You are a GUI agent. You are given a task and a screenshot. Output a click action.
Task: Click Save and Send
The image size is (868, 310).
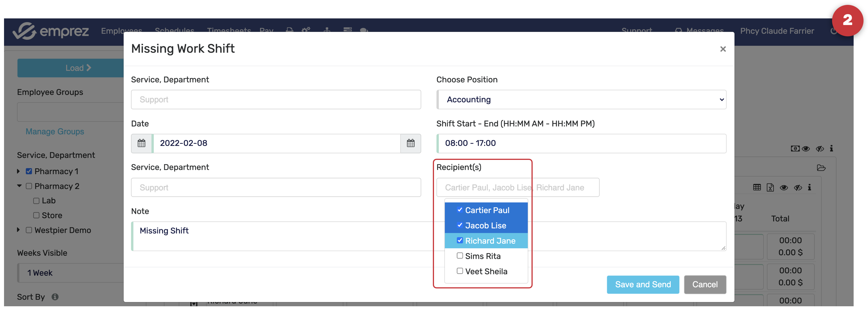[x=643, y=284]
